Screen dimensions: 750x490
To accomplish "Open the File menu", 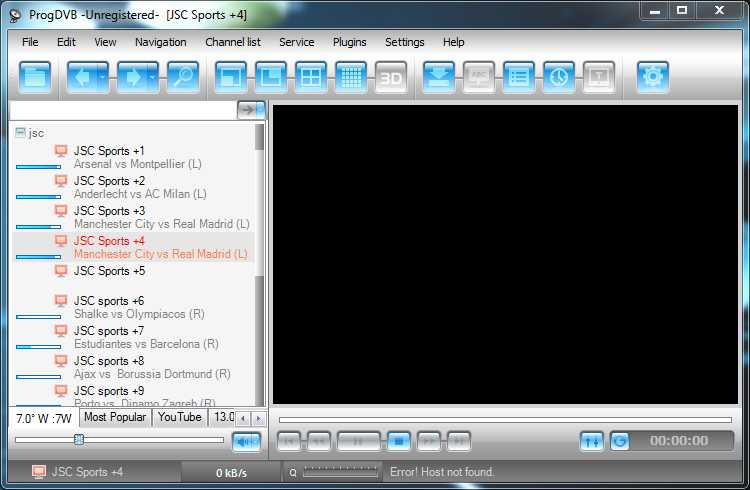I will tap(30, 42).
